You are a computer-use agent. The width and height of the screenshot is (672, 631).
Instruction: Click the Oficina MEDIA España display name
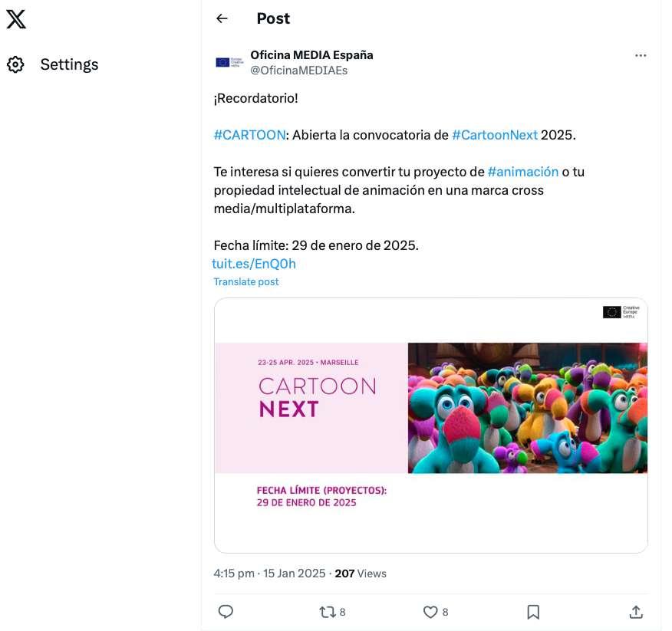[311, 55]
